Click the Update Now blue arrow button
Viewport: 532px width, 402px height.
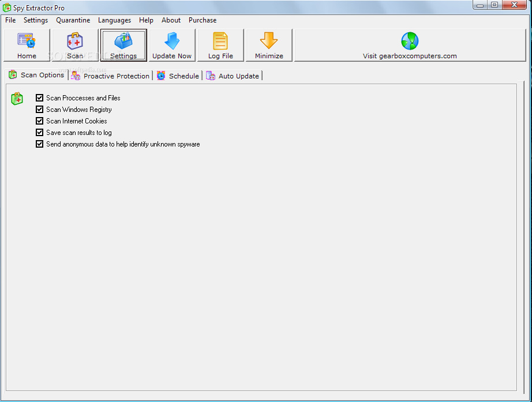172,45
